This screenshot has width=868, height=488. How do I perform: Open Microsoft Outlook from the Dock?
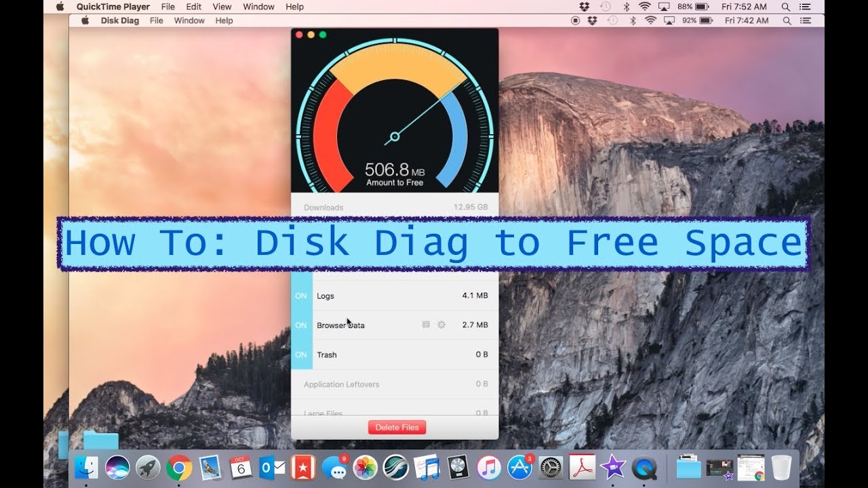272,467
